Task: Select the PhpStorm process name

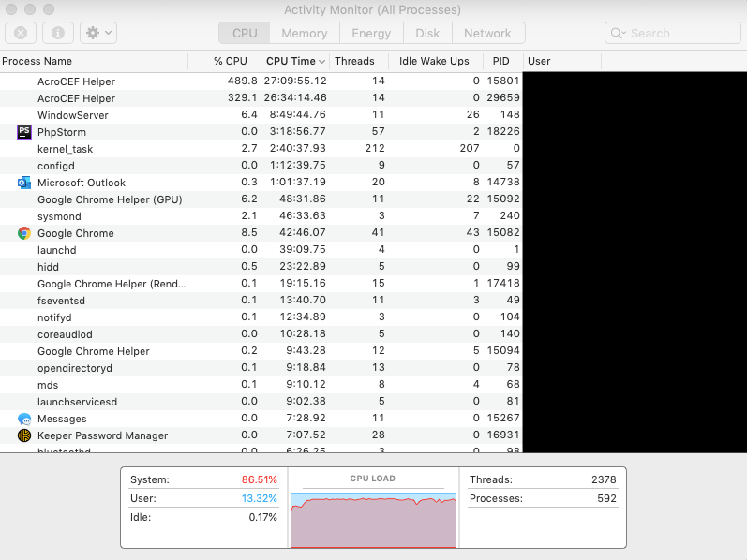Action: coord(62,132)
